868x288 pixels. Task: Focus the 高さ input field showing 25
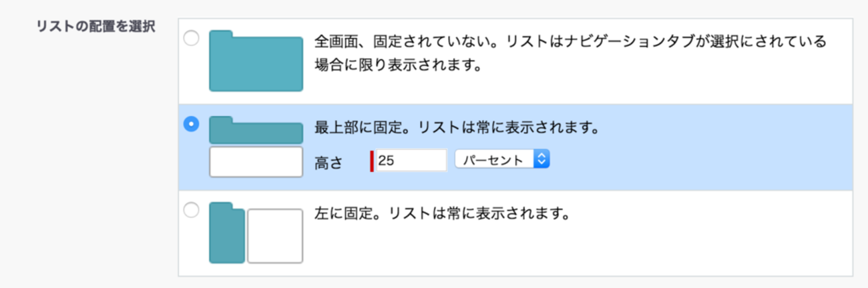(x=411, y=161)
